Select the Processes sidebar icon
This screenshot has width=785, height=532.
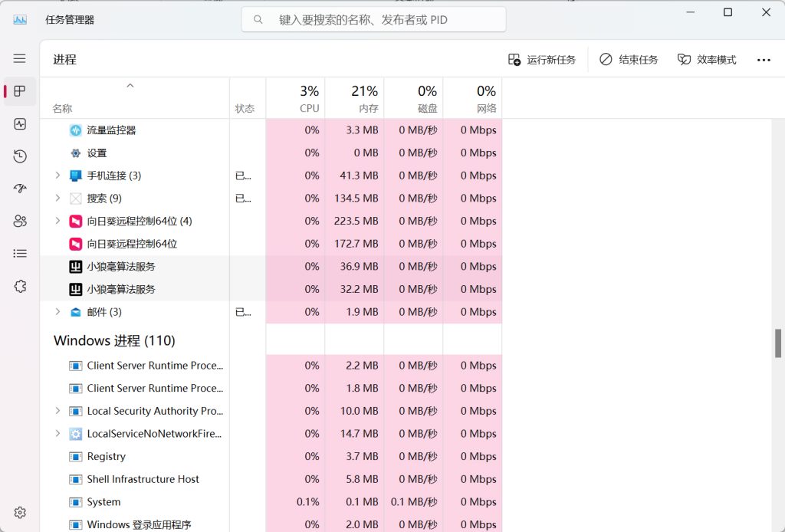(x=19, y=91)
